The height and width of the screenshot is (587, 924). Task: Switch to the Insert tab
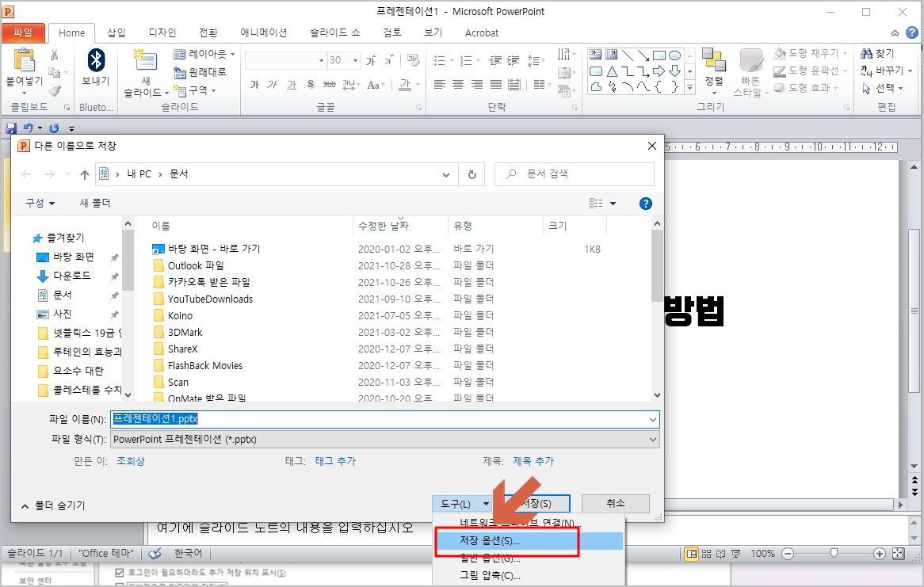pyautogui.click(x=116, y=33)
